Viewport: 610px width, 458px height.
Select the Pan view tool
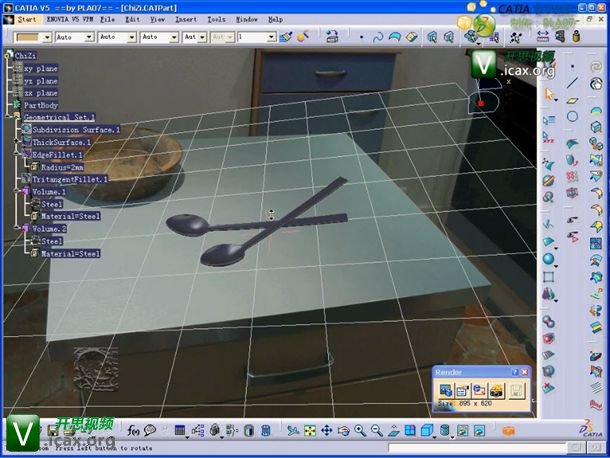click(326, 431)
